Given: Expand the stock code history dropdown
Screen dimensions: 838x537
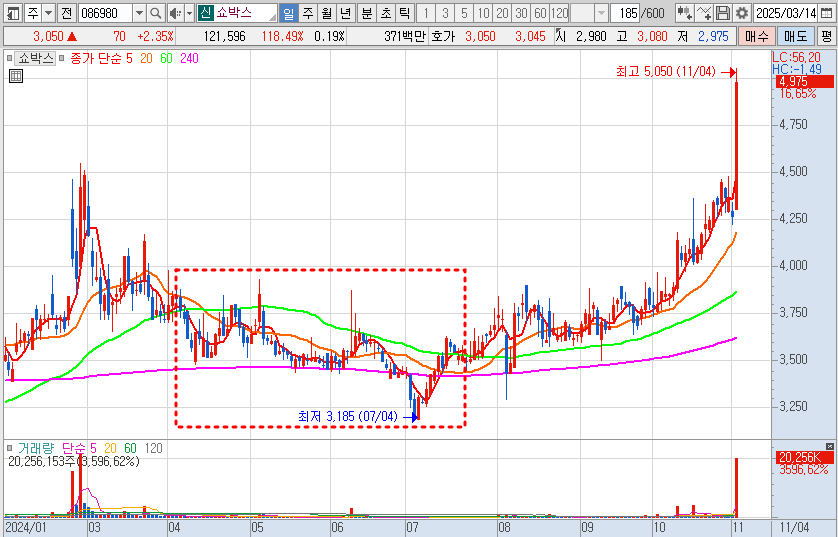Looking at the screenshot, I should point(139,13).
